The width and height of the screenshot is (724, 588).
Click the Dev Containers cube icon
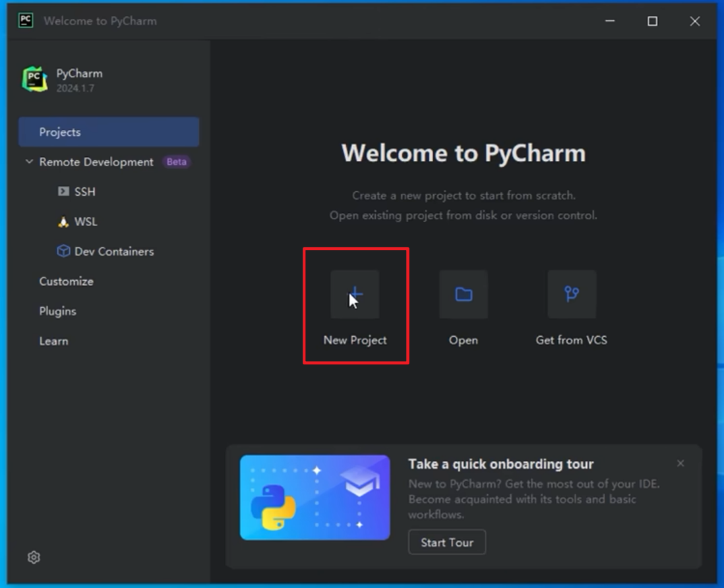tap(63, 251)
